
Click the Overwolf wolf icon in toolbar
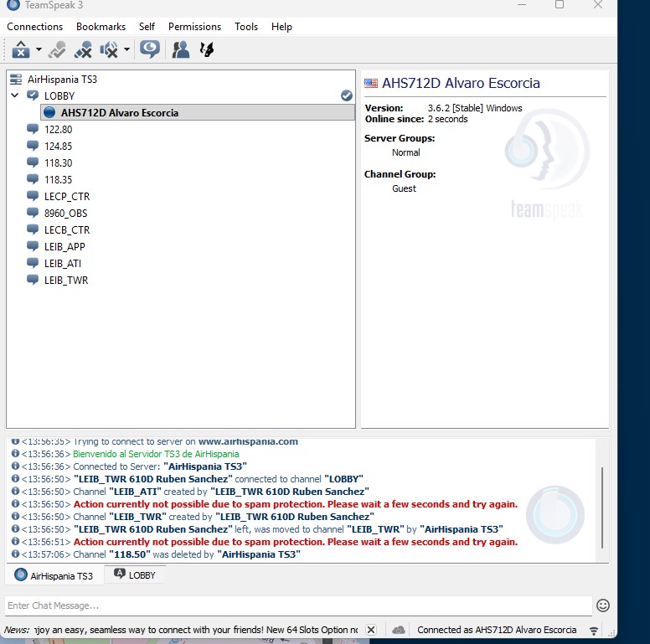207,50
